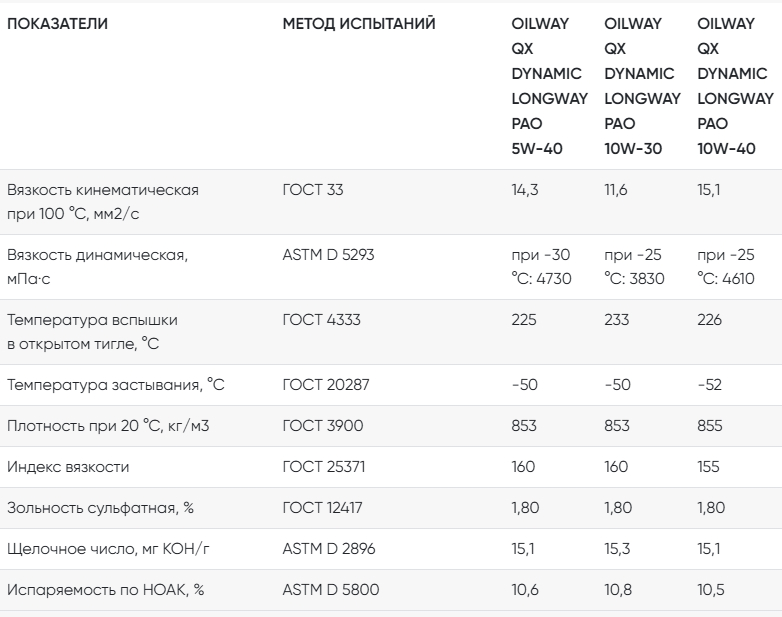Click the ГОСТ 25371 method cell
The image size is (782, 617).
324,467
